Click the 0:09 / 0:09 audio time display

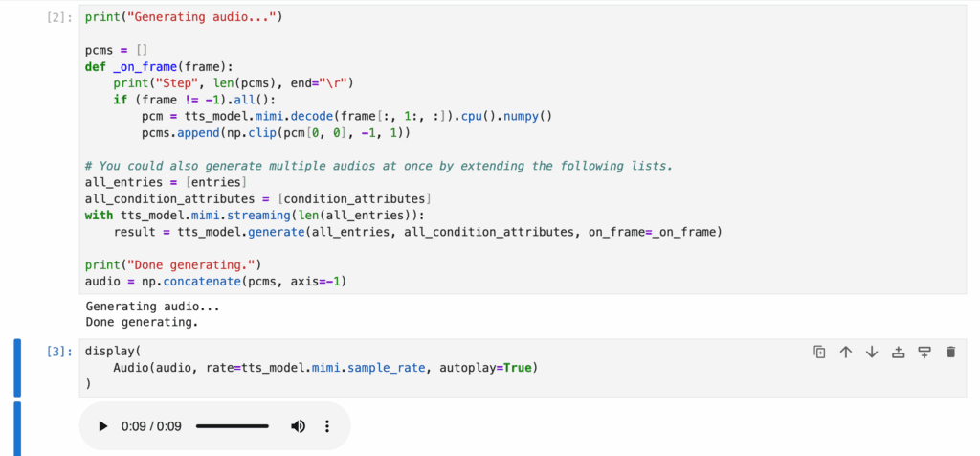(x=151, y=426)
